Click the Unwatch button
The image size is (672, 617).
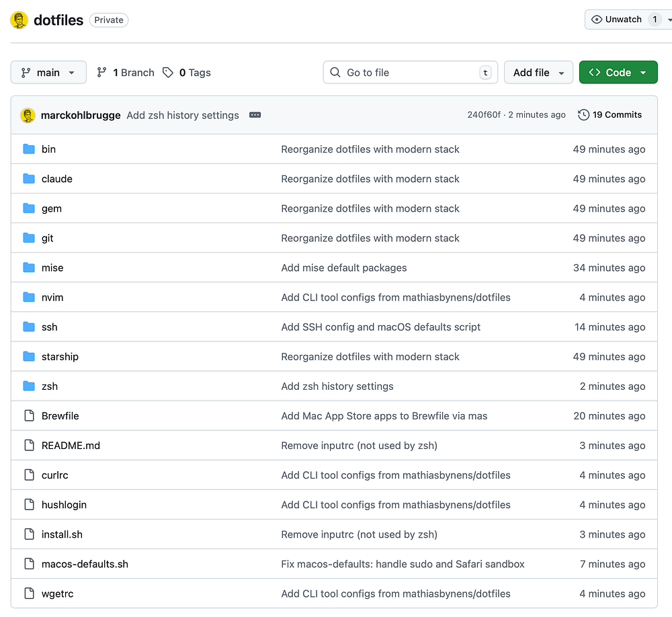[x=623, y=19]
